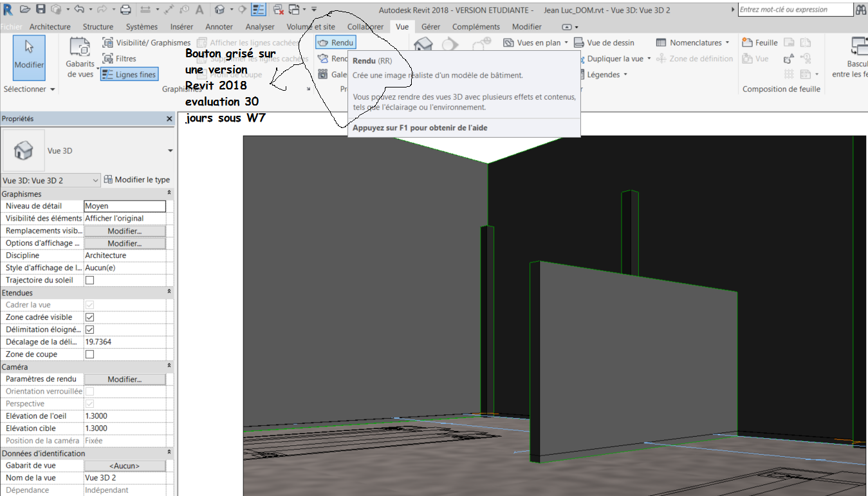Open the Gérer ribbon tab
This screenshot has width=868, height=496.
click(x=430, y=27)
